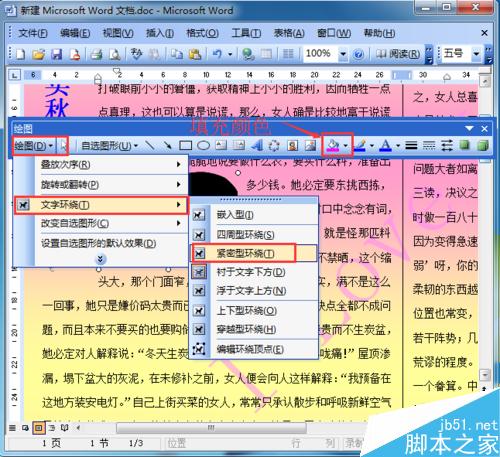Copy selection with the Copy icon
This screenshot has width=500, height=457.
point(176,54)
